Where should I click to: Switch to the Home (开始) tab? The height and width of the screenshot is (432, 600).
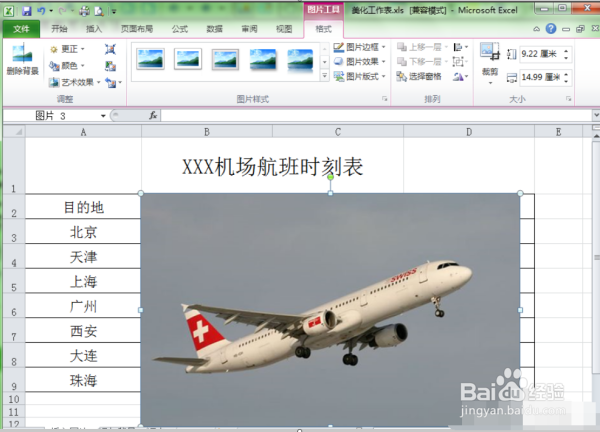click(59, 29)
